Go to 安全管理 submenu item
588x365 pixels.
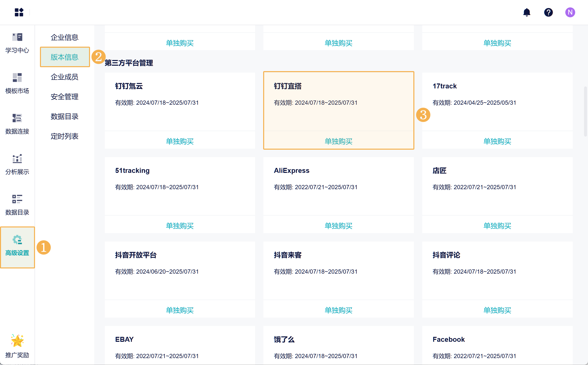pyautogui.click(x=64, y=97)
